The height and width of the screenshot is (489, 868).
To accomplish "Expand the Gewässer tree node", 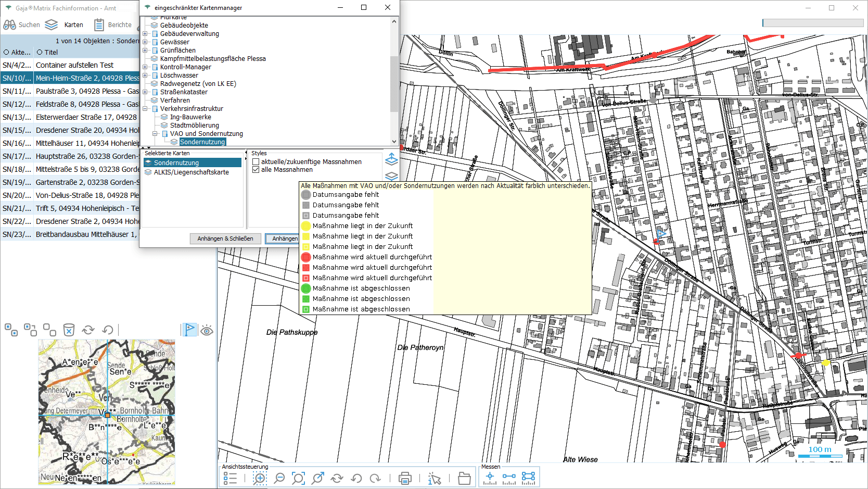I will tap(145, 42).
